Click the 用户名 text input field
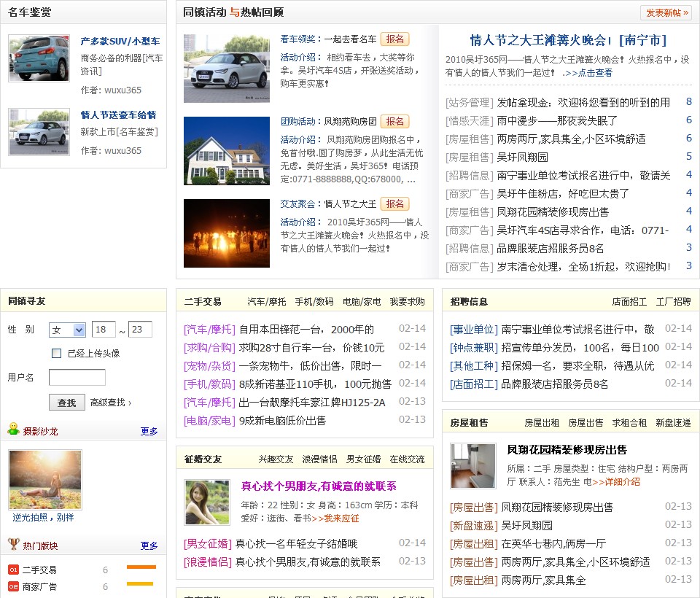This screenshot has height=598, width=700. pos(77,378)
